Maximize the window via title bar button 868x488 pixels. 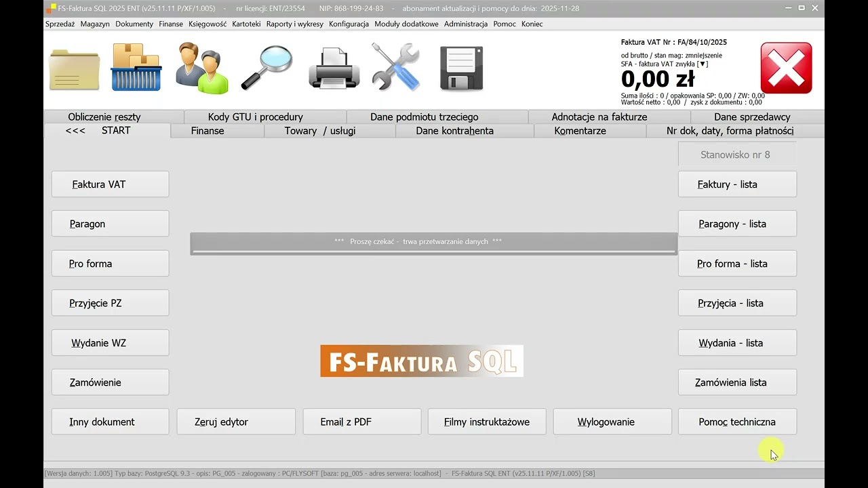point(801,8)
